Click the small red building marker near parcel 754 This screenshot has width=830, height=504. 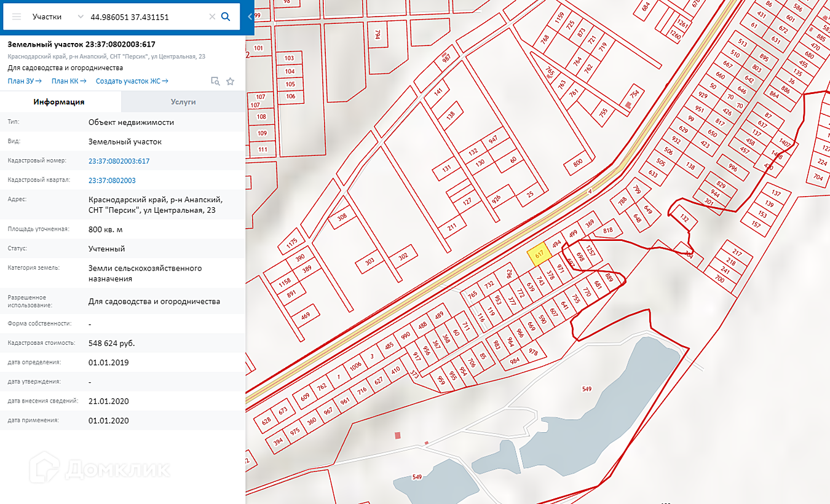[x=627, y=106]
